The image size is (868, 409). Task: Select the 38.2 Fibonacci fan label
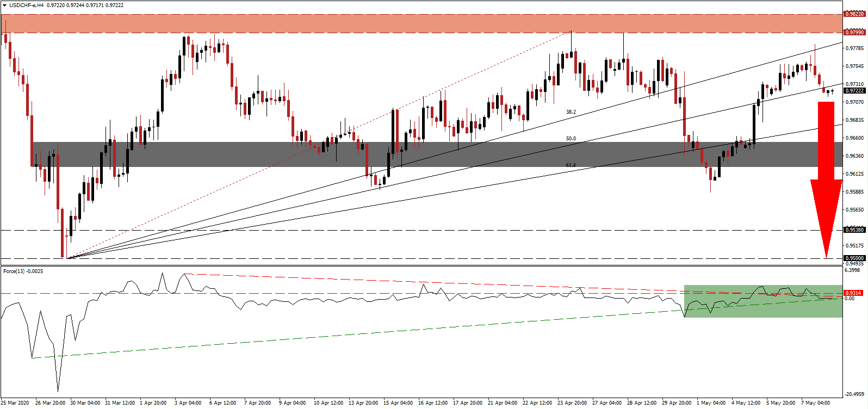click(571, 112)
